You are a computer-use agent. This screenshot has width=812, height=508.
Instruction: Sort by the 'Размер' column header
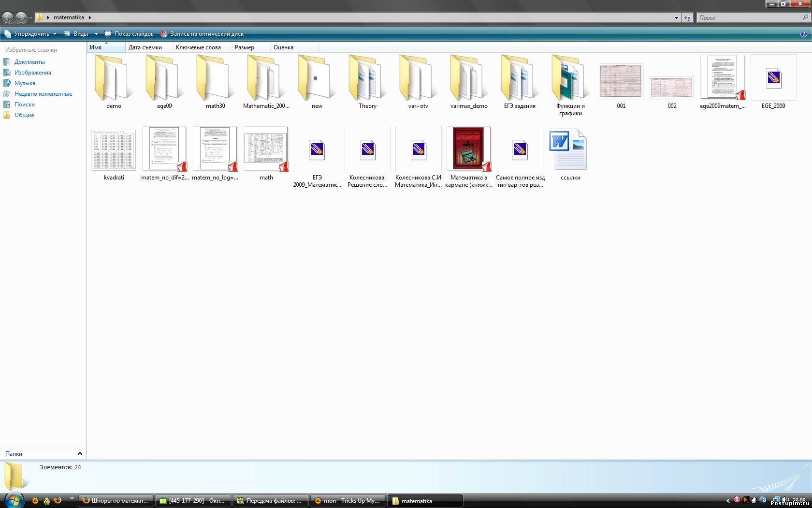point(245,47)
